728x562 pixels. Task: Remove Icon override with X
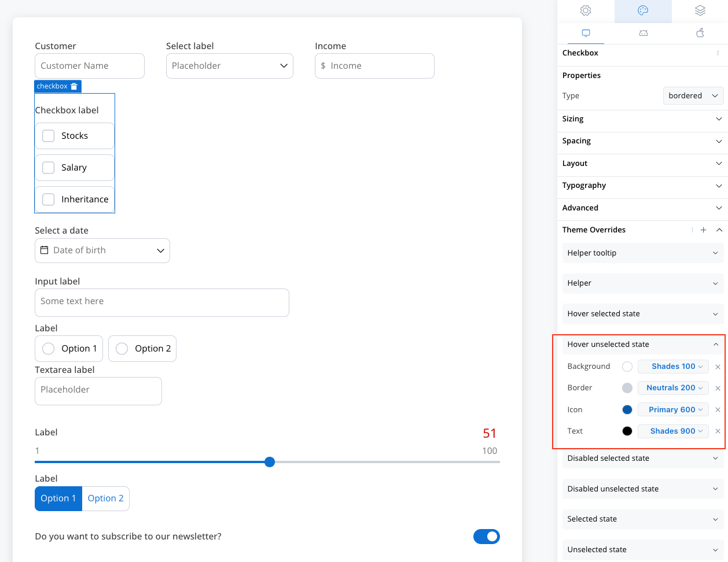(x=718, y=410)
